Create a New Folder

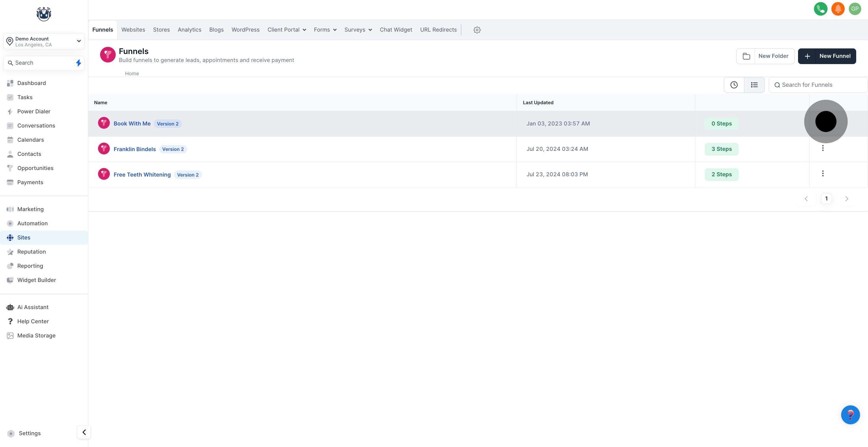click(765, 56)
